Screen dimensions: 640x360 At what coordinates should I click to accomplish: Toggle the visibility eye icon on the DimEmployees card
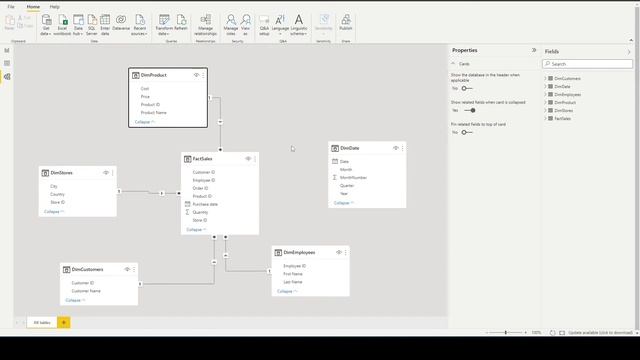(x=339, y=253)
